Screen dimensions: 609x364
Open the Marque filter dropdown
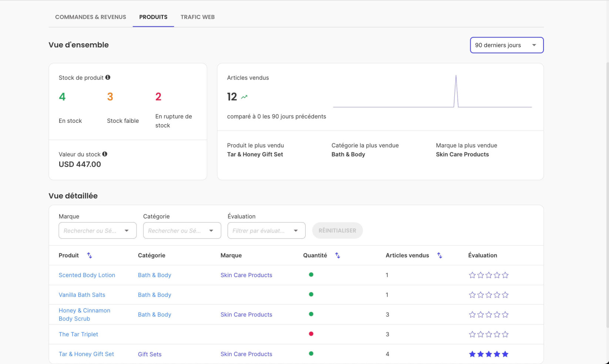pos(98,230)
